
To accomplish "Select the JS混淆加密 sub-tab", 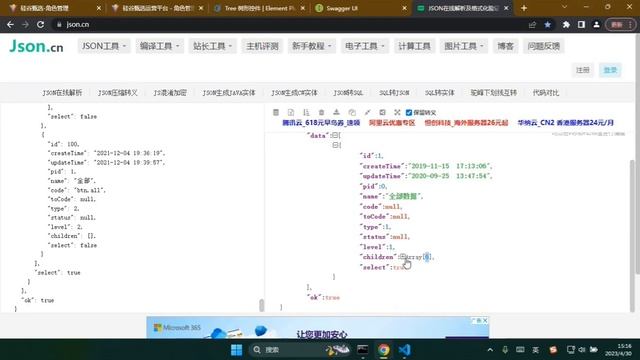I will pos(170,93).
